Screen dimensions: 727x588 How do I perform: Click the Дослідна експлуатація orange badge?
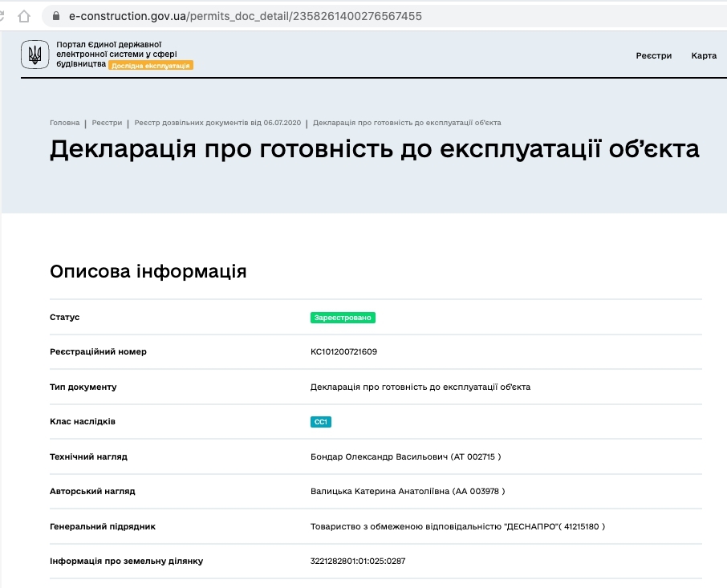[x=151, y=66]
